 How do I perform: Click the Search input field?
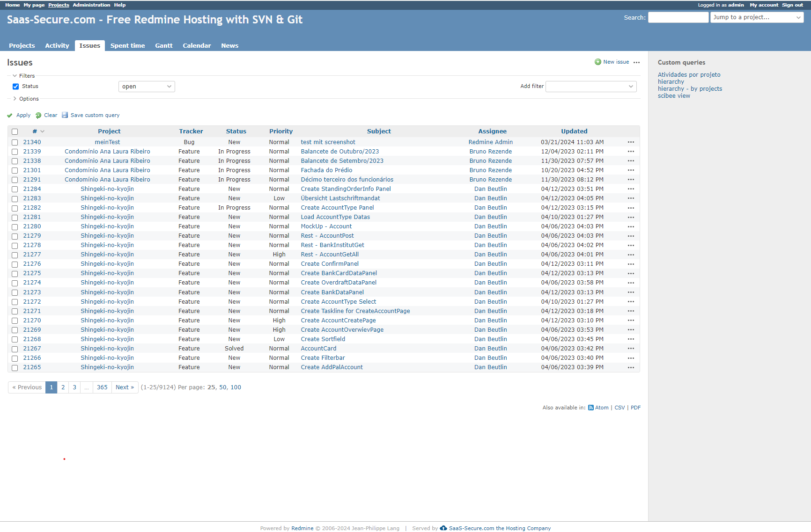678,17
